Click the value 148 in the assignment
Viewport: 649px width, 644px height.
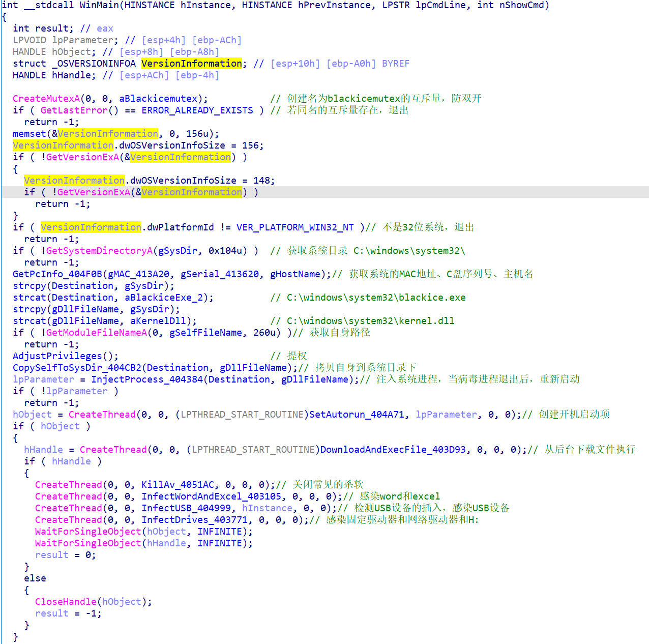click(x=261, y=181)
